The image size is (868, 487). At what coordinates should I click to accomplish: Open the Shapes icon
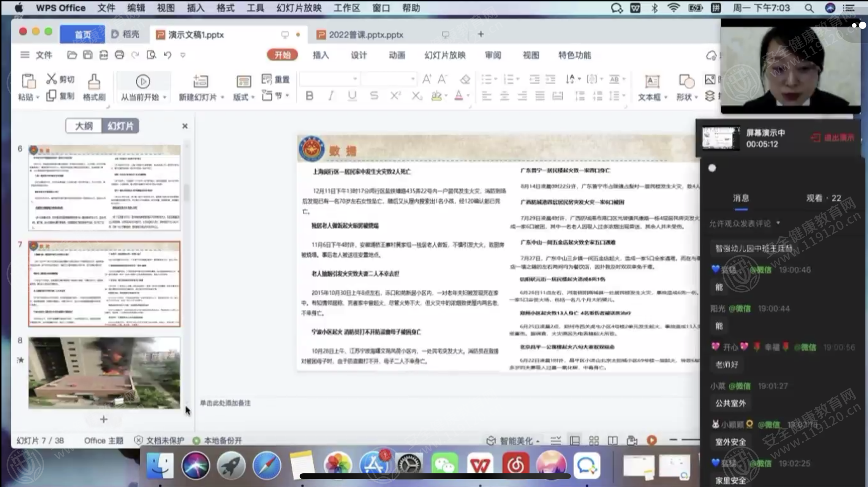[x=686, y=81]
